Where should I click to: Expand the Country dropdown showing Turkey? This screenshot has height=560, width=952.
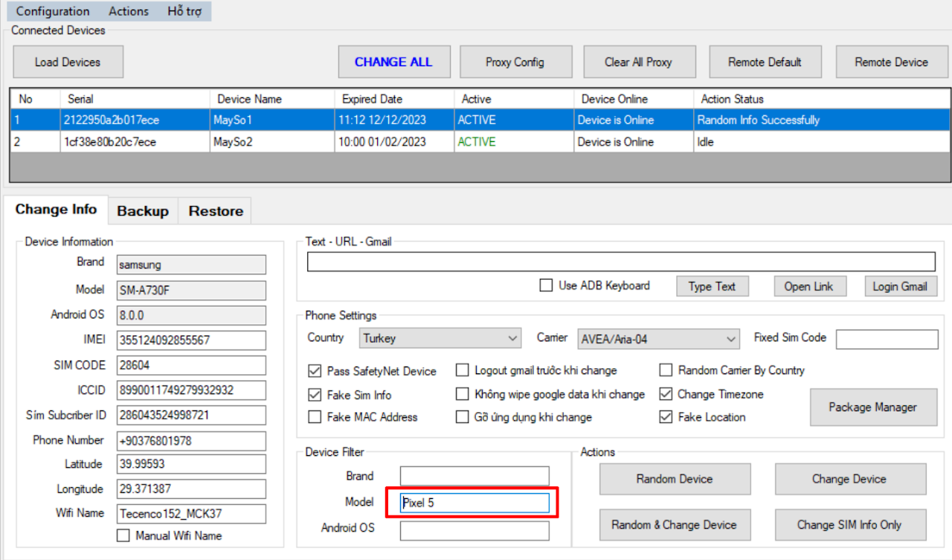(x=440, y=339)
